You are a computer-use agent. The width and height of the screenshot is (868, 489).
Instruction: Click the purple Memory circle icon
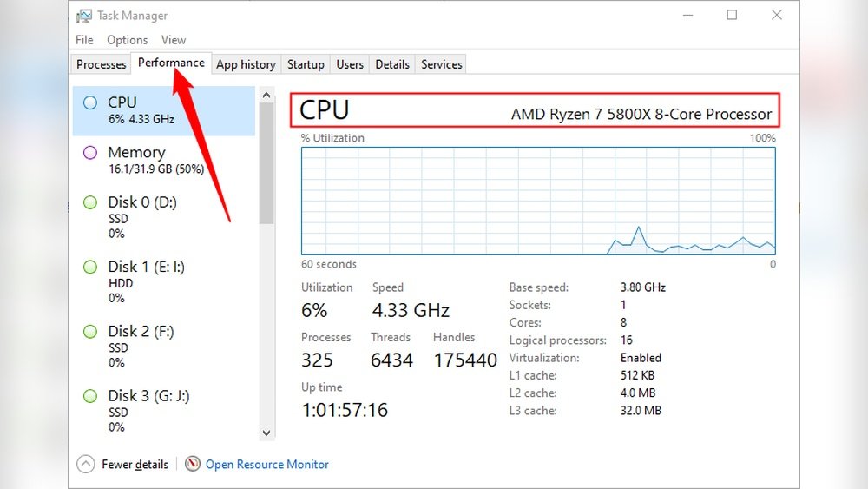pos(90,153)
